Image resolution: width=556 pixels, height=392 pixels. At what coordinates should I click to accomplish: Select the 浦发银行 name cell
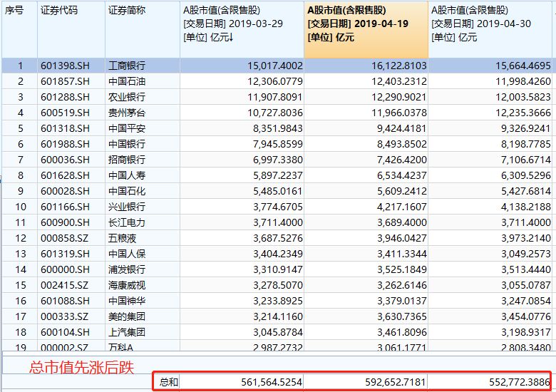point(143,269)
